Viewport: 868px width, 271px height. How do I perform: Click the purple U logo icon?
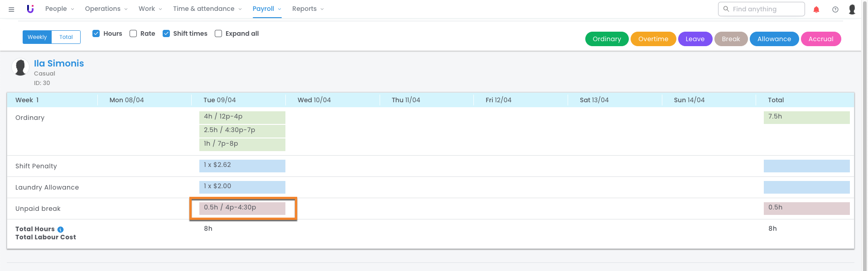click(30, 9)
